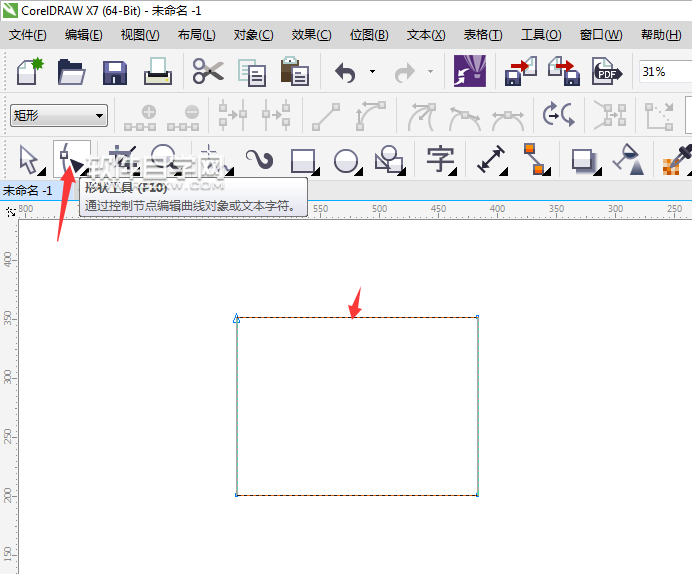Open redo history dropdown arrow
Viewport: 692px width, 574px height.
[430, 71]
